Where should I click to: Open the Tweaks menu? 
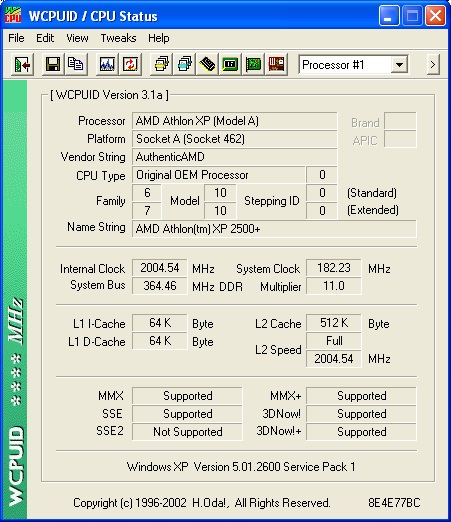click(x=118, y=38)
